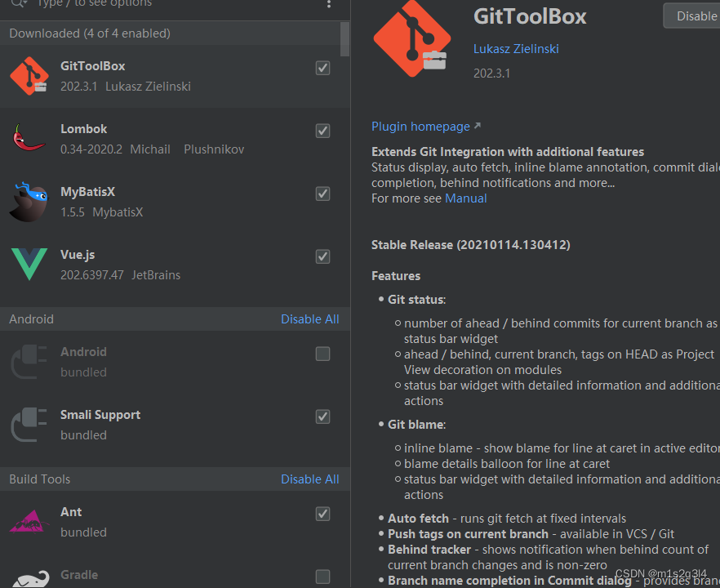Enable the bundled Android plugin checkbox

(x=322, y=354)
